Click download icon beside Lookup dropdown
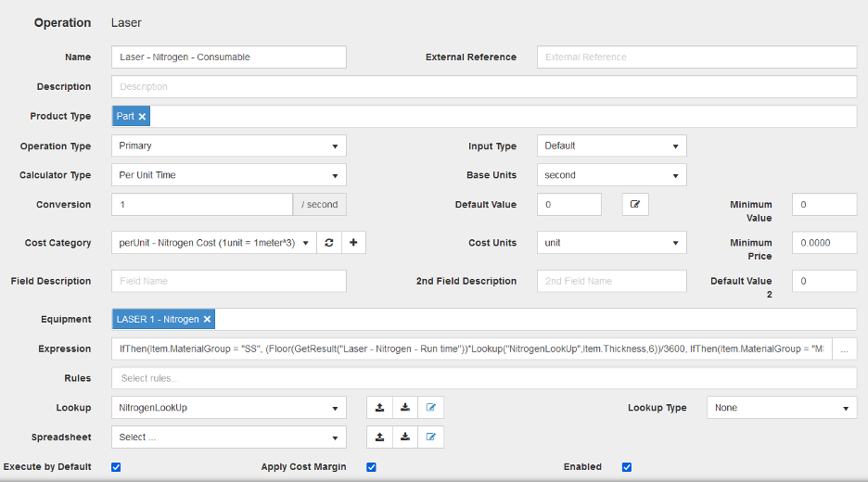The width and height of the screenshot is (868, 482). (405, 408)
